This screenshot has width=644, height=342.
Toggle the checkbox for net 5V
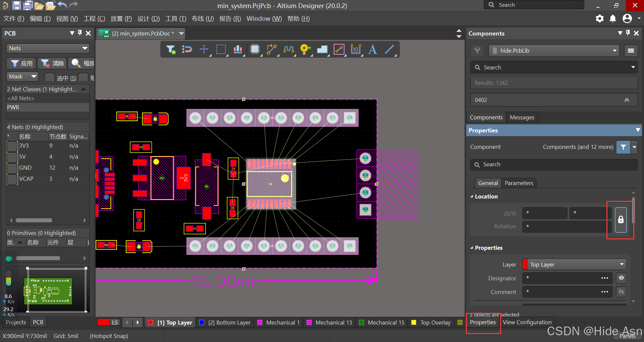coord(12,157)
